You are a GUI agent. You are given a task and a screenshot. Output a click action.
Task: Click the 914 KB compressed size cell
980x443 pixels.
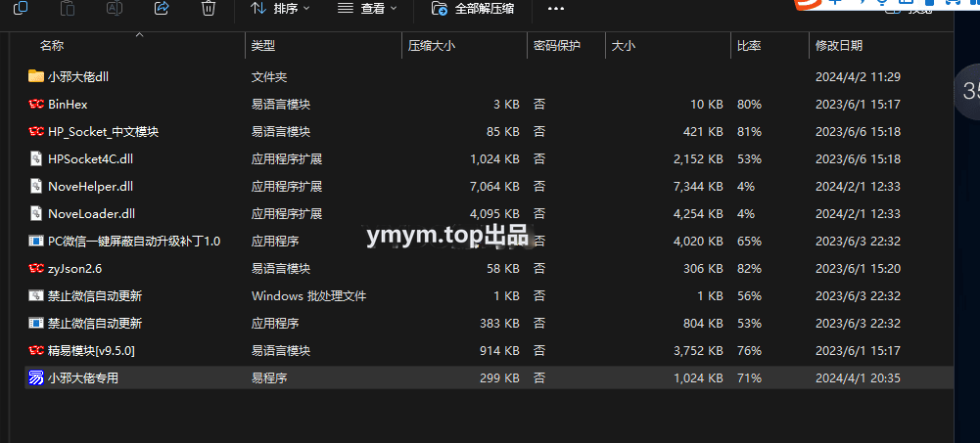(x=498, y=351)
